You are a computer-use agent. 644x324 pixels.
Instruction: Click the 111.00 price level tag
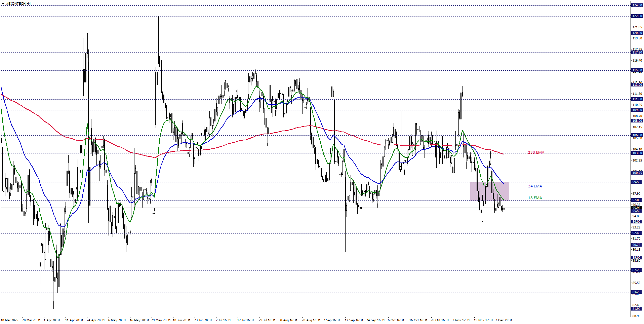coord(637,99)
